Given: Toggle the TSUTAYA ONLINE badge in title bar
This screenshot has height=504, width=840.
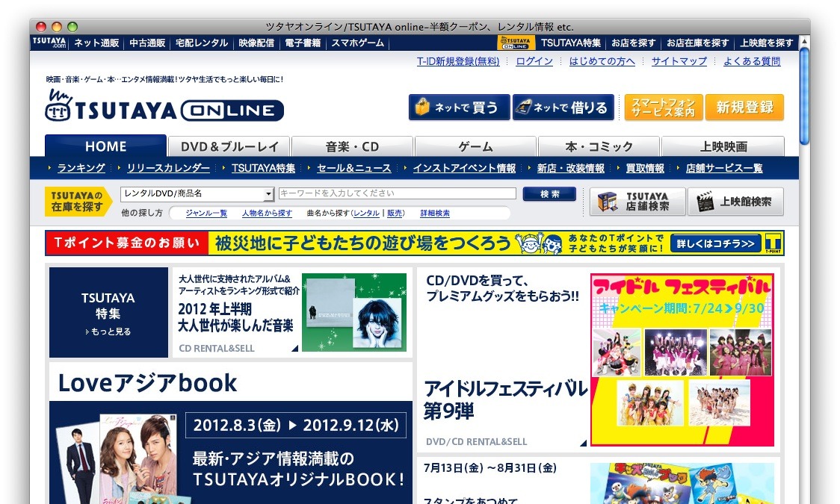Looking at the screenshot, I should [x=515, y=43].
